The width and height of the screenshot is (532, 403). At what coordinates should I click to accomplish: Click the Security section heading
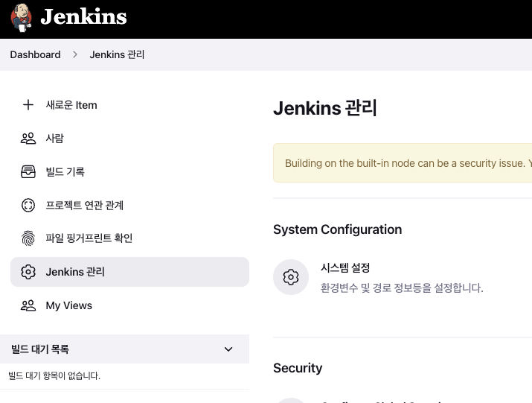pyautogui.click(x=298, y=368)
